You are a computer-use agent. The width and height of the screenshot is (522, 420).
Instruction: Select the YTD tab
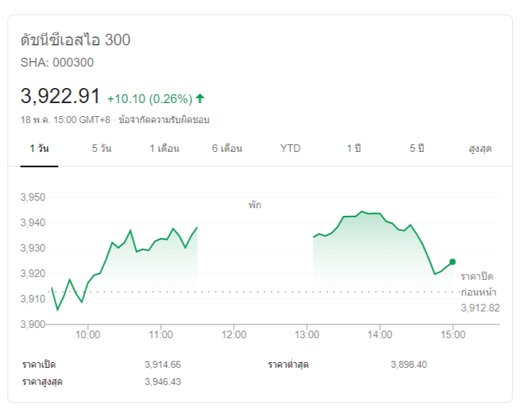point(290,148)
